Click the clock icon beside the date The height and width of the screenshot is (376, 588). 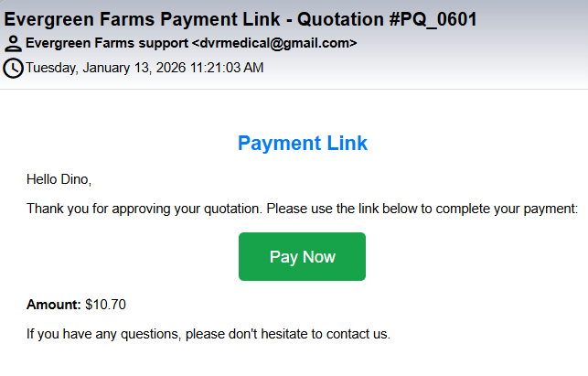13,68
